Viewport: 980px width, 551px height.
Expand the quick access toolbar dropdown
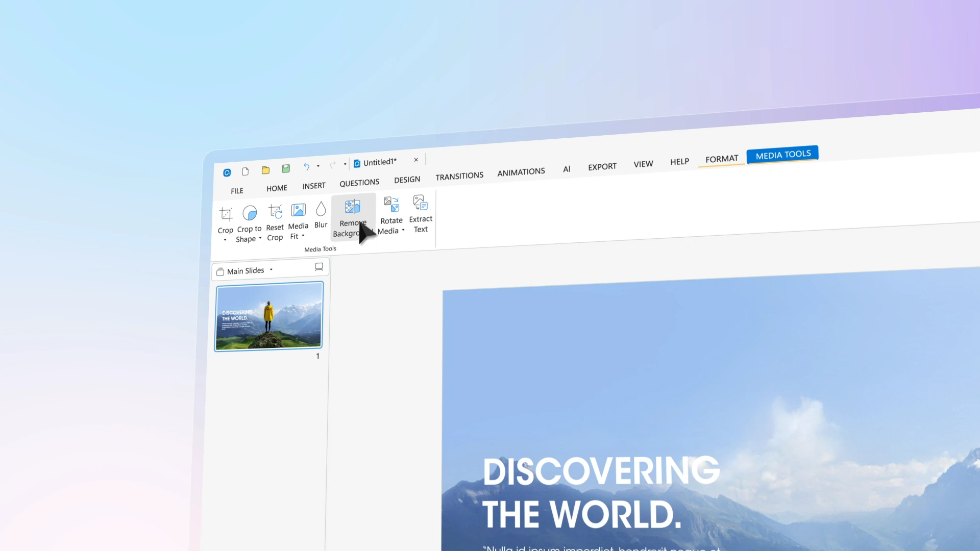click(345, 164)
